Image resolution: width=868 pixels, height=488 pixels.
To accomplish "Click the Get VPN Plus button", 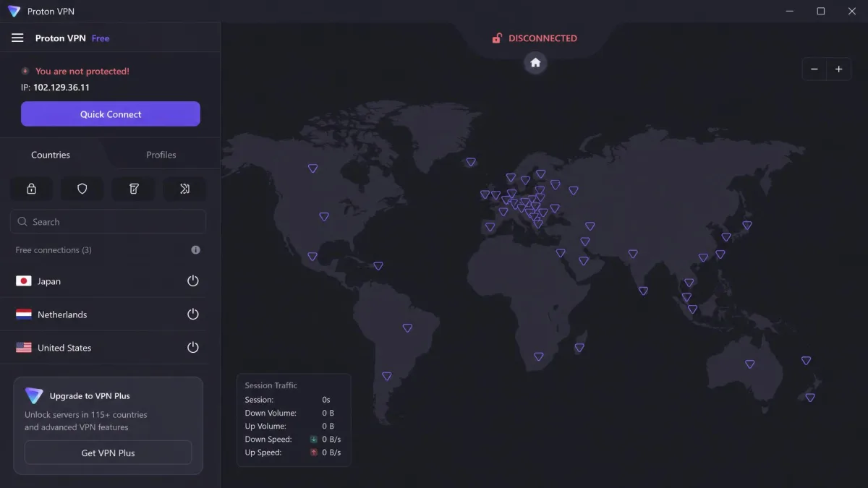I will pyautogui.click(x=109, y=453).
